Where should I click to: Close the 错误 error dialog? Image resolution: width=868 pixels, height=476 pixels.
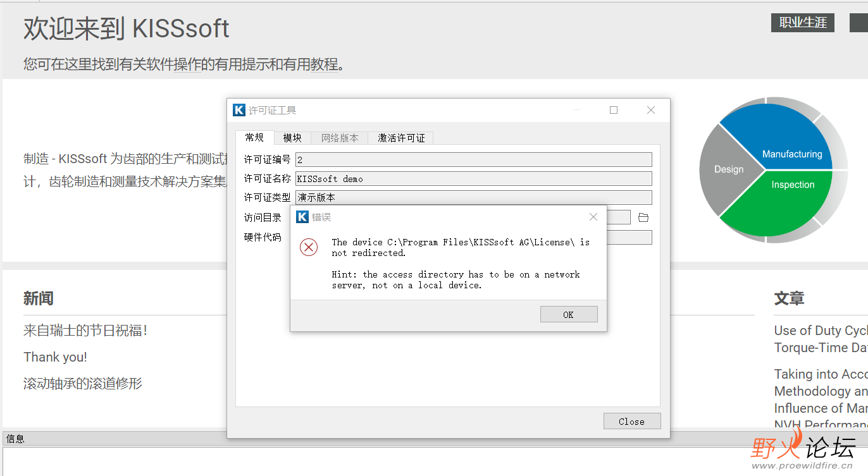point(593,217)
